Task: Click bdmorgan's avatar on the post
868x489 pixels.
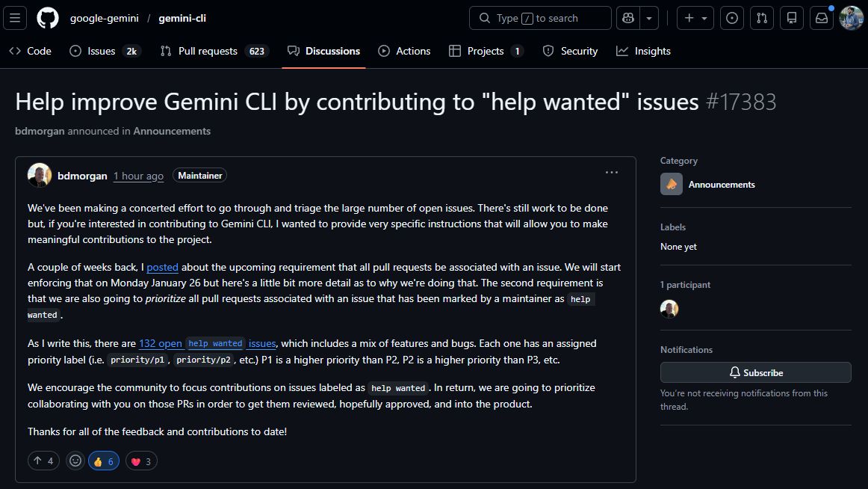Action: [x=40, y=175]
